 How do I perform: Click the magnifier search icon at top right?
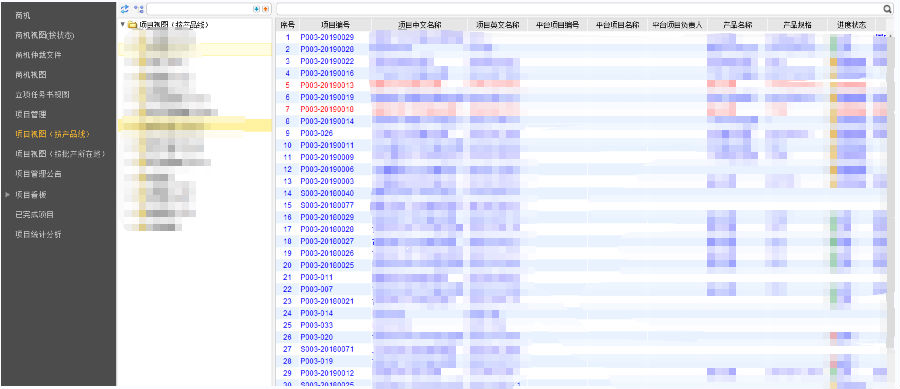pos(887,9)
